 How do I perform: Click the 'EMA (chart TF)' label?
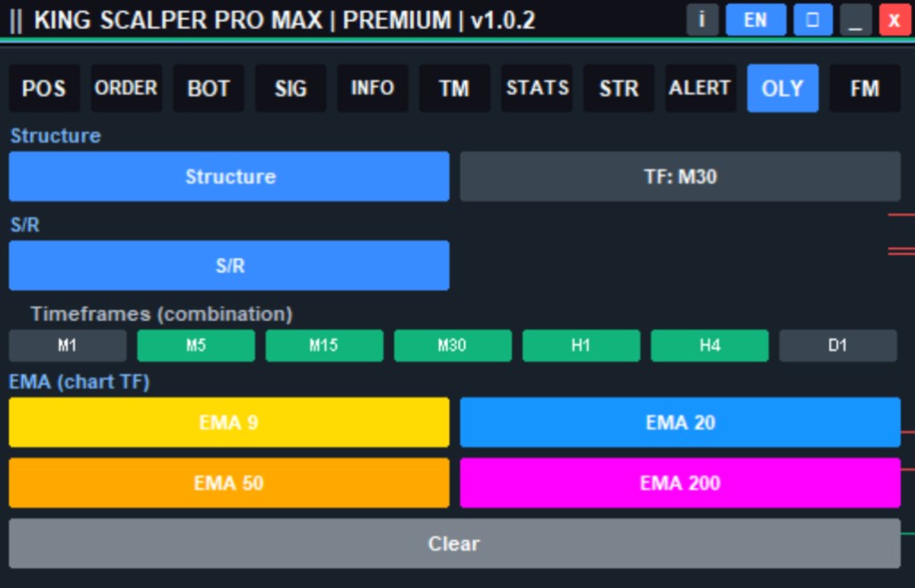pyautogui.click(x=80, y=382)
